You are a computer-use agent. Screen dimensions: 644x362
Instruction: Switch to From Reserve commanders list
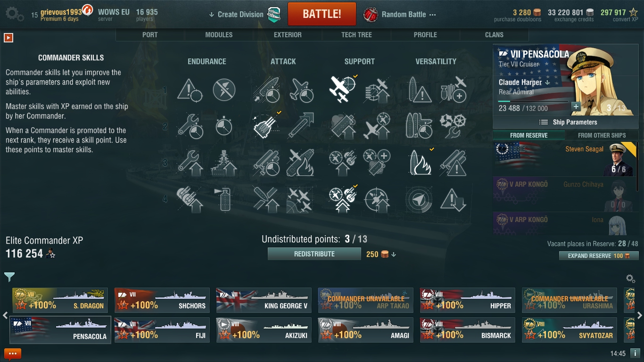[529, 135]
